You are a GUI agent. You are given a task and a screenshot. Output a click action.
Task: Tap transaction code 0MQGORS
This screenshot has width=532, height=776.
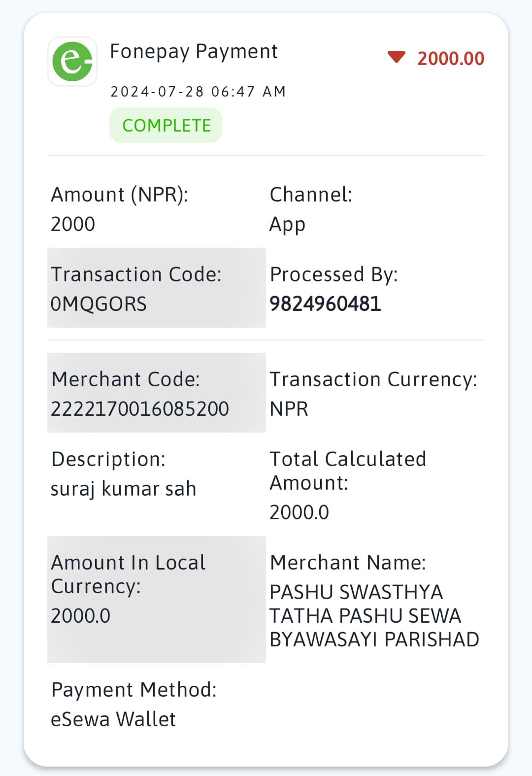pyautogui.click(x=99, y=304)
